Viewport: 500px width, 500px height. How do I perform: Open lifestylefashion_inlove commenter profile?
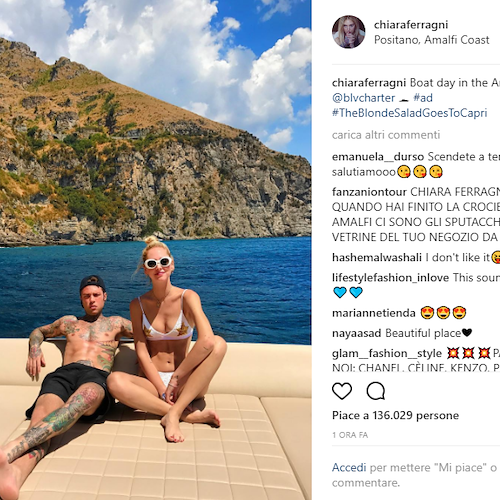click(390, 278)
